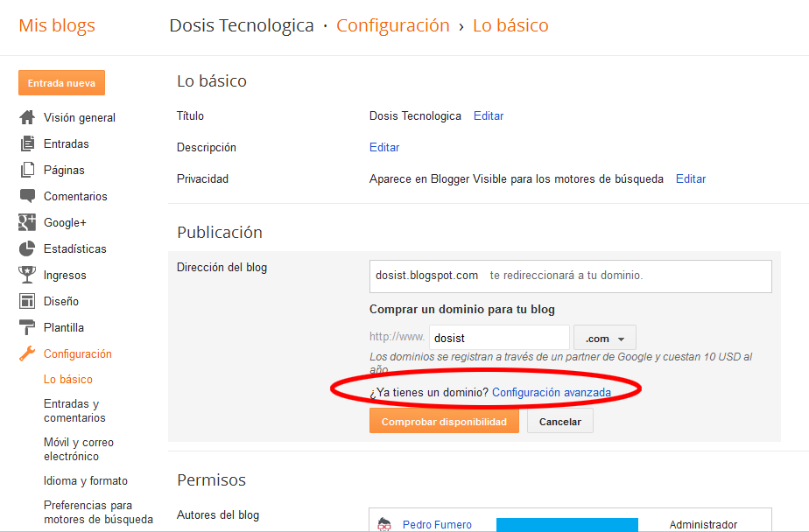
Task: Click the Ingresos trophy icon
Action: (27, 275)
